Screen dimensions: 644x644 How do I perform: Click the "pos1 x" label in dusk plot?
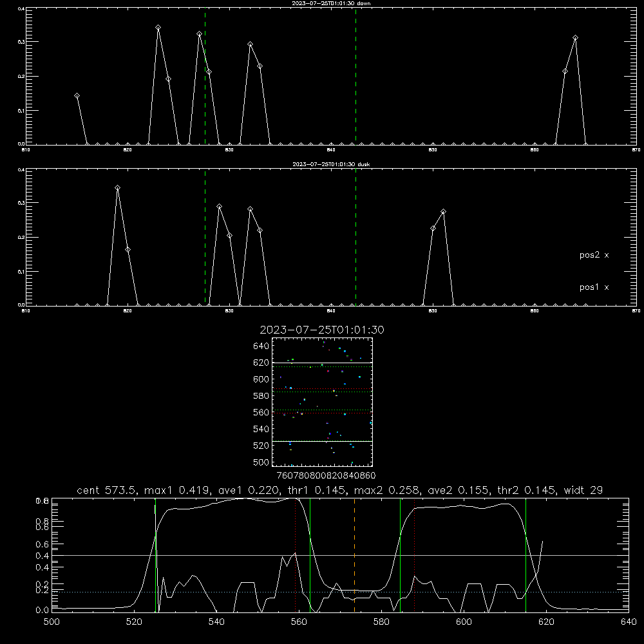594,287
